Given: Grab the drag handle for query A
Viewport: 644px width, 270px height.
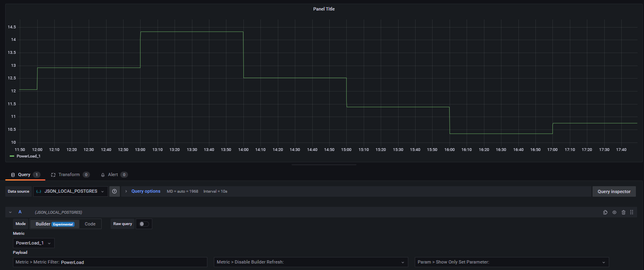Looking at the screenshot, I should (x=631, y=212).
